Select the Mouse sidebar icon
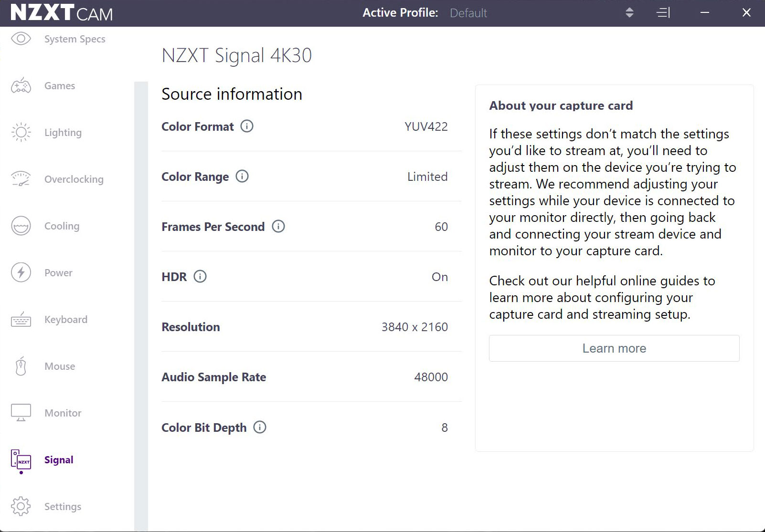 click(x=21, y=366)
